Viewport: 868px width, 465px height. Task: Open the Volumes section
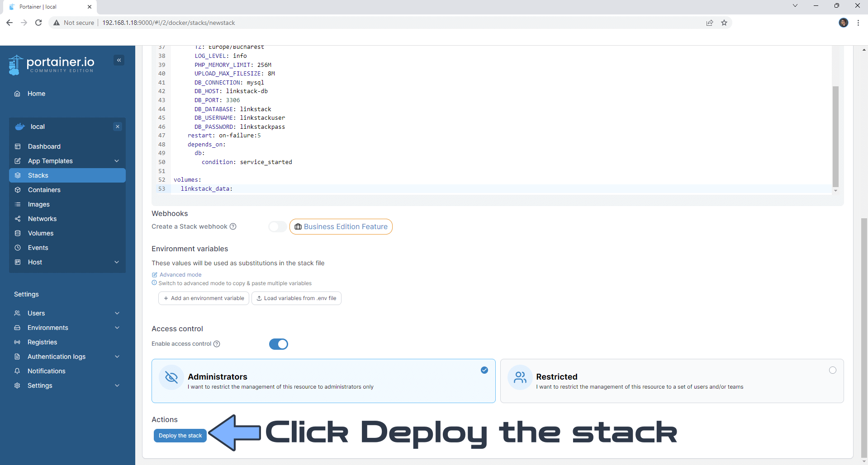40,233
